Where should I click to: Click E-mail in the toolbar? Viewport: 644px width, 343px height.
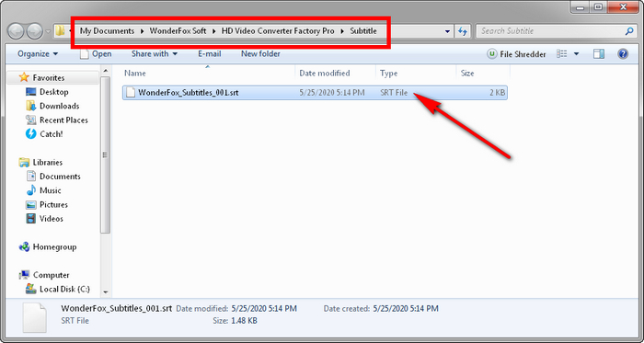point(210,53)
